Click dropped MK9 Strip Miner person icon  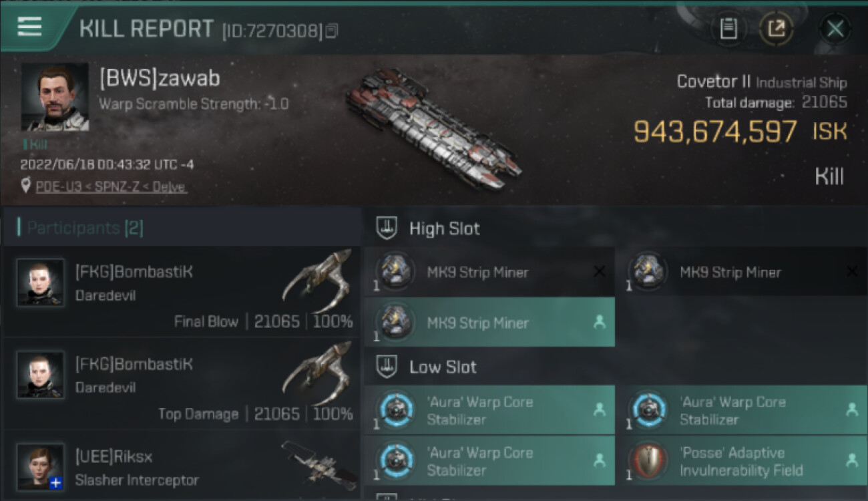click(599, 323)
